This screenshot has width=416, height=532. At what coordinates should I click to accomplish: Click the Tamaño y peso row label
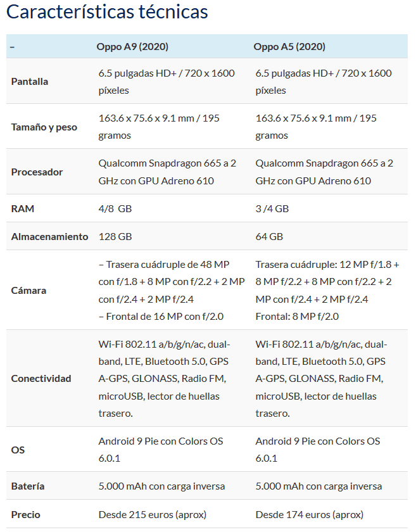click(44, 127)
